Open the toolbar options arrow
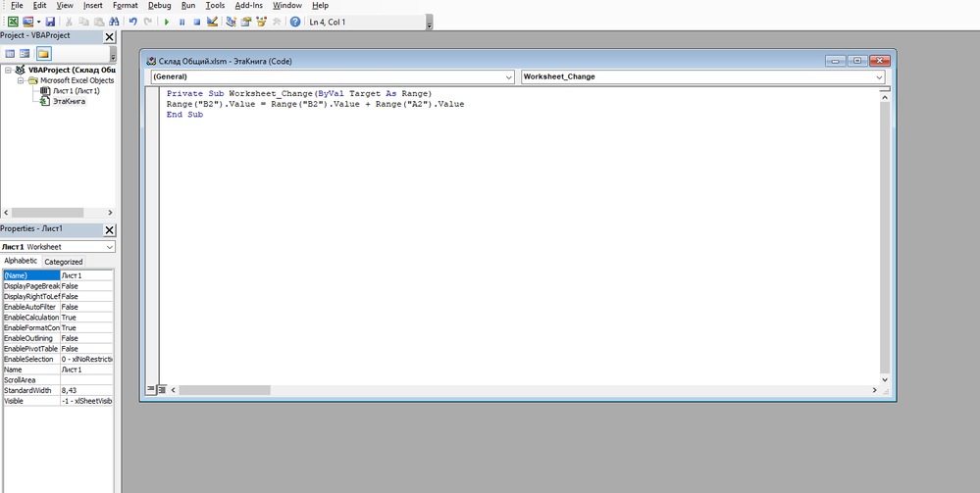Viewport: 980px width, 493px height. pos(430,25)
